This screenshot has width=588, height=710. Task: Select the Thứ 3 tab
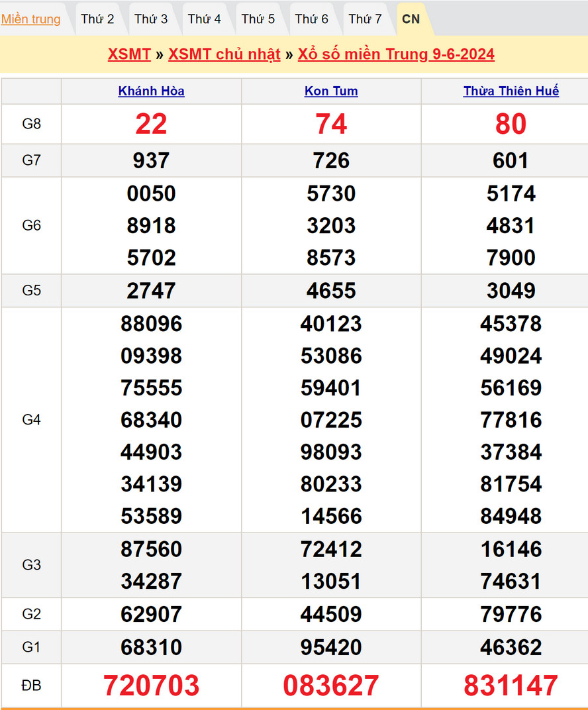tap(151, 19)
